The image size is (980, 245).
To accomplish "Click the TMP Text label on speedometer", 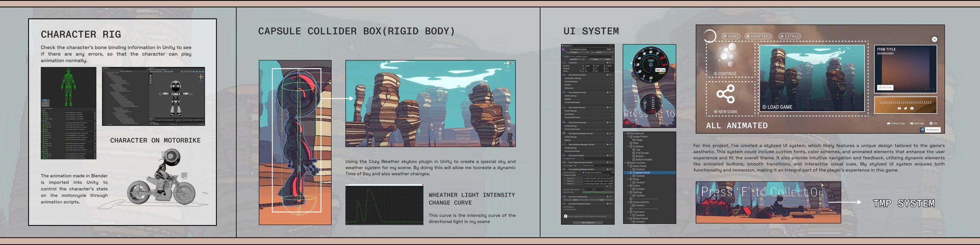I will [660, 70].
